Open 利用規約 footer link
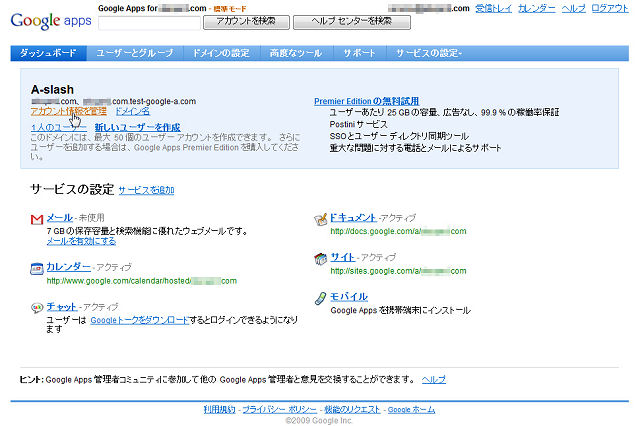Screen dimensions: 640x426 pos(220,409)
